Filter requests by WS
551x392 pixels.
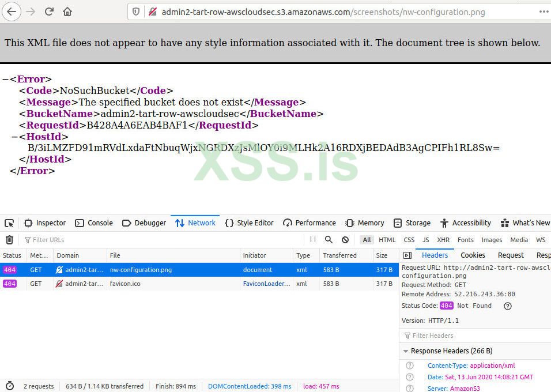click(x=541, y=240)
